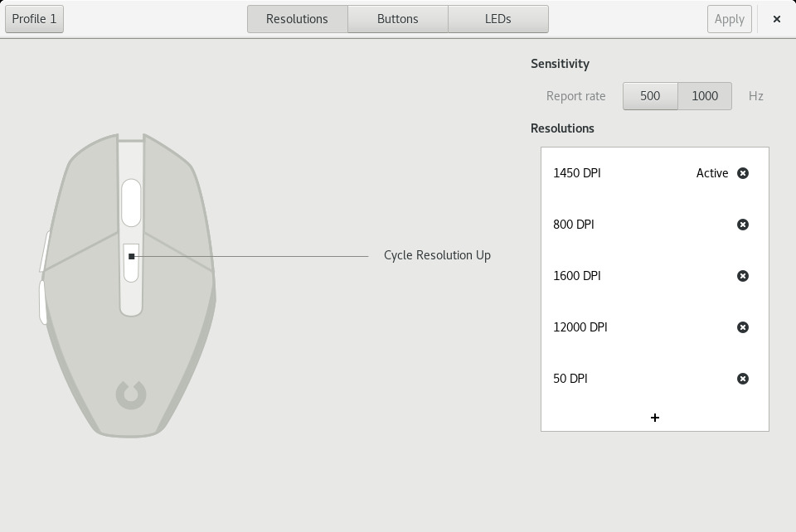Set report rate to 500 Hz

[650, 96]
